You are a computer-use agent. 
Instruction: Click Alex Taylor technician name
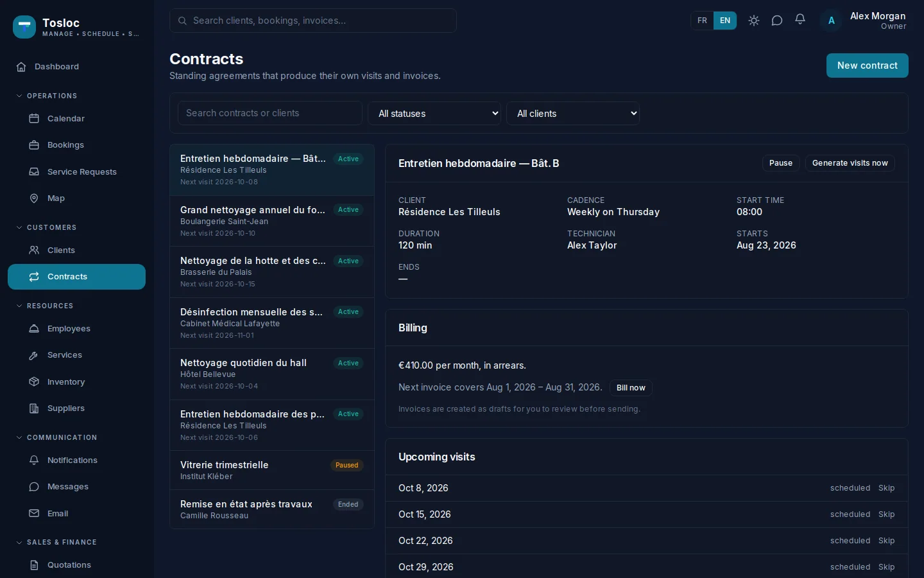(592, 245)
